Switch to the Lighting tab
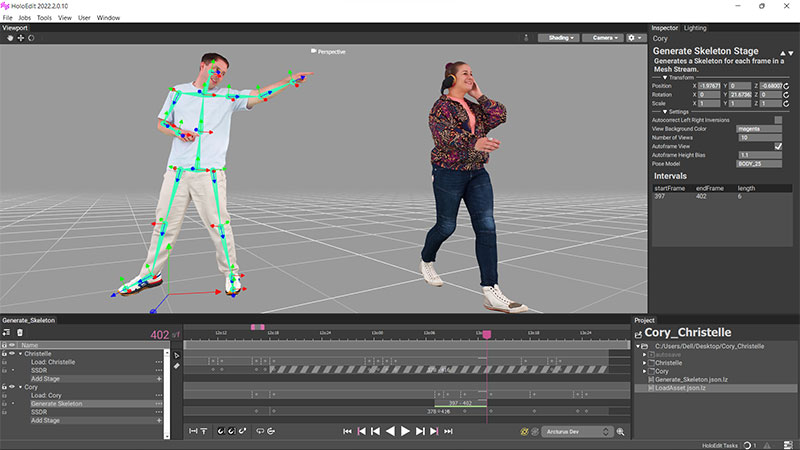The width and height of the screenshot is (800, 450). coord(695,28)
